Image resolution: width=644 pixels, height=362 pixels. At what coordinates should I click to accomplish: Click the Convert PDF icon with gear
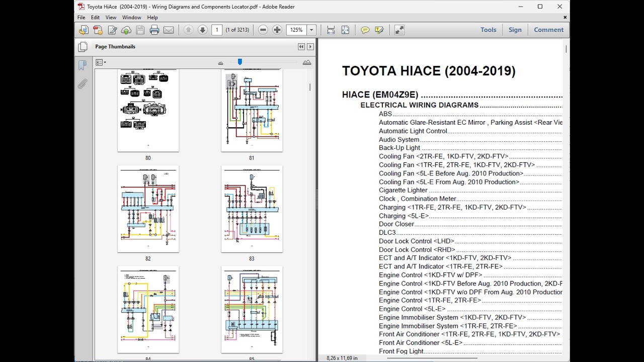pyautogui.click(x=98, y=30)
